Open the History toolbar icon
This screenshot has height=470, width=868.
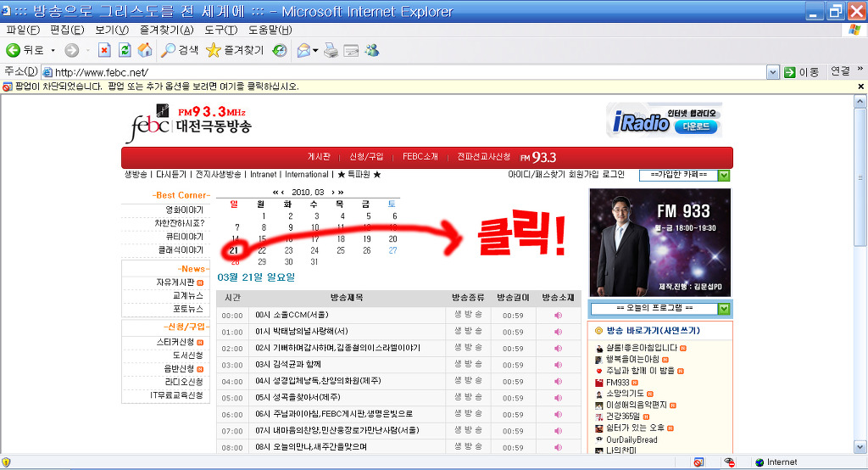[x=280, y=50]
